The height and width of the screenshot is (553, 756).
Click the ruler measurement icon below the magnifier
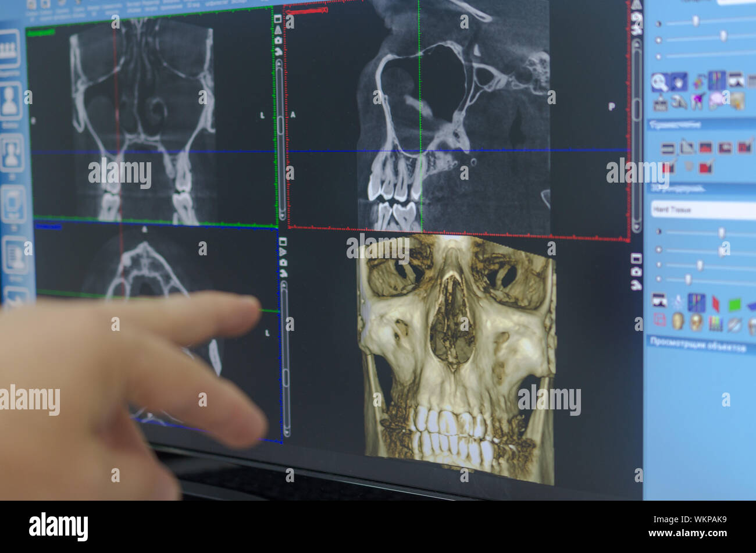coord(660,102)
